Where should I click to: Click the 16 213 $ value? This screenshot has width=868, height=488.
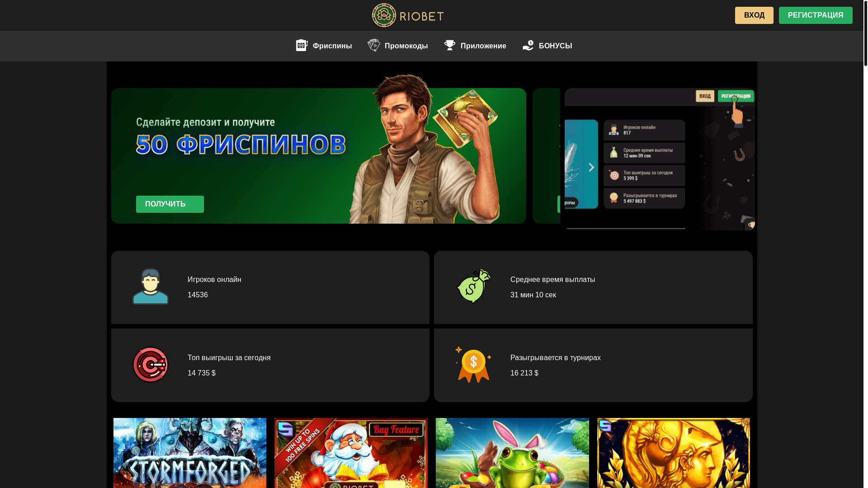click(524, 373)
